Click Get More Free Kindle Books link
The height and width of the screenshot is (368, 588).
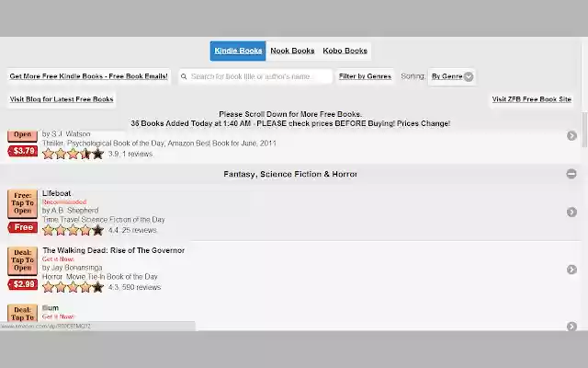click(88, 76)
